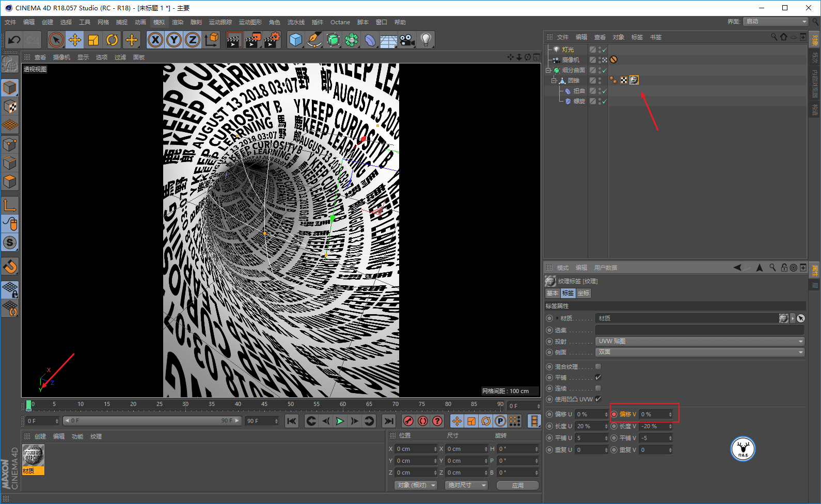Switch to the 基本 tab
The height and width of the screenshot is (504, 821).
552,293
